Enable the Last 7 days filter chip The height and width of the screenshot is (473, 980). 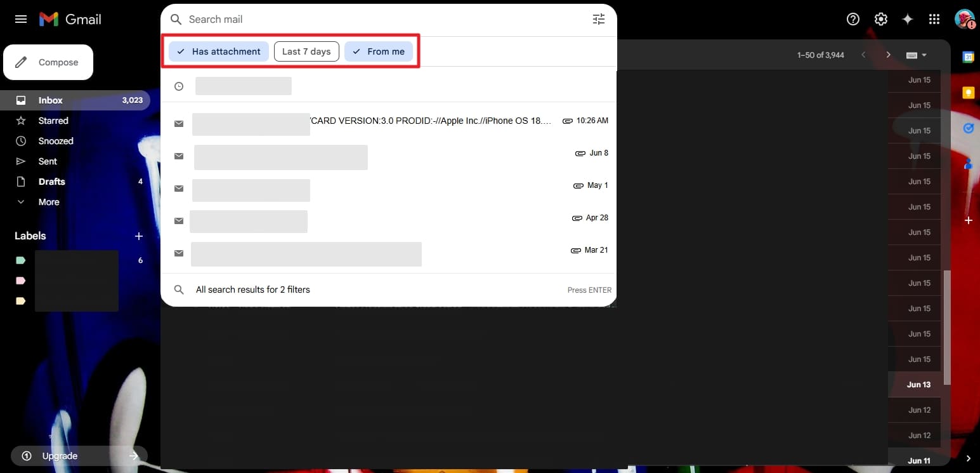pos(306,51)
